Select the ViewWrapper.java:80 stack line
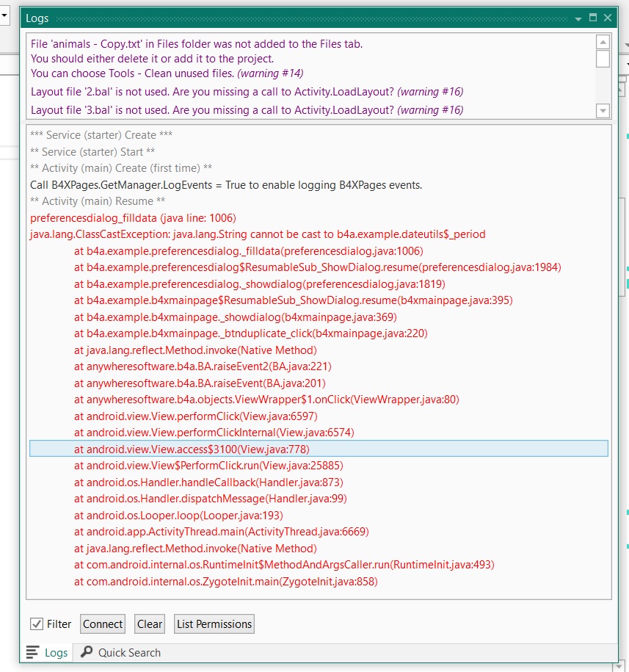Screen dimensions: 629x672 266,400
